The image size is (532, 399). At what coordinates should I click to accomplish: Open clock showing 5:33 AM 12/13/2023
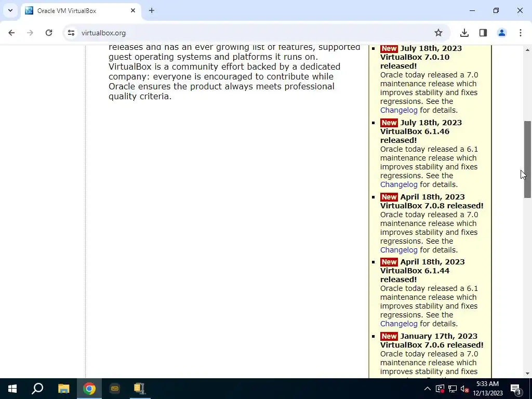(x=488, y=389)
